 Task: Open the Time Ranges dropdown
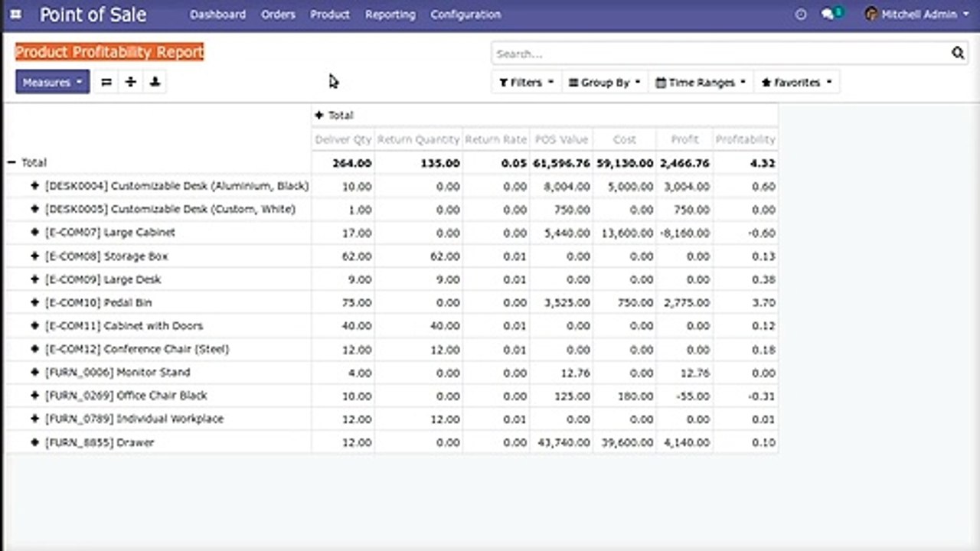(x=700, y=83)
